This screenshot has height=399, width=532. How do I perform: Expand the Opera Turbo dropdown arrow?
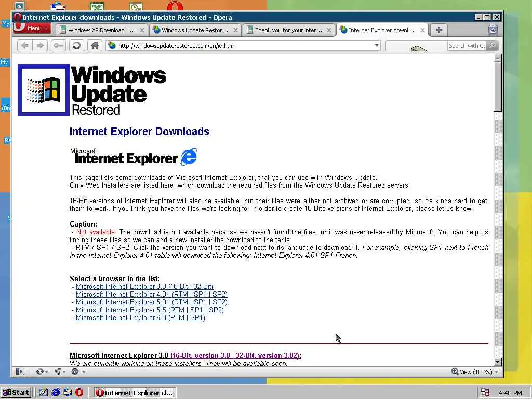84,372
